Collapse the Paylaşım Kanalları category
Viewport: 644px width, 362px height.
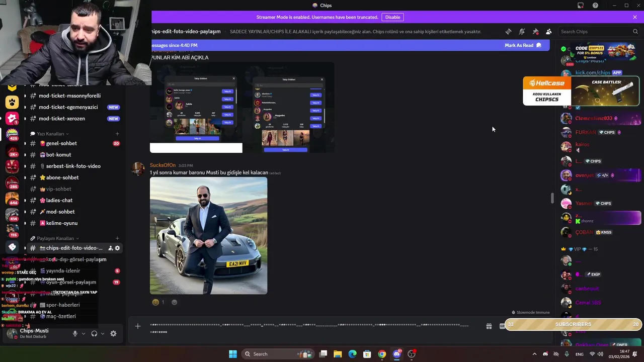click(54, 238)
